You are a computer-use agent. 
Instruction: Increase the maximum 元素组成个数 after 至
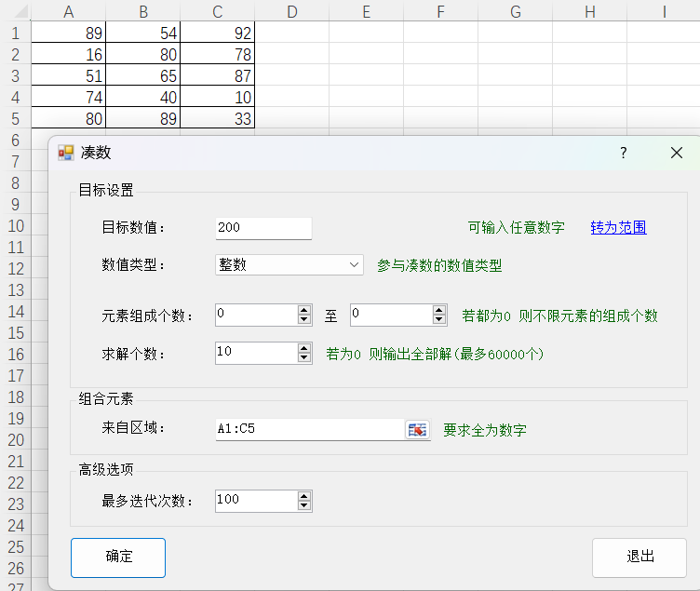click(x=439, y=311)
